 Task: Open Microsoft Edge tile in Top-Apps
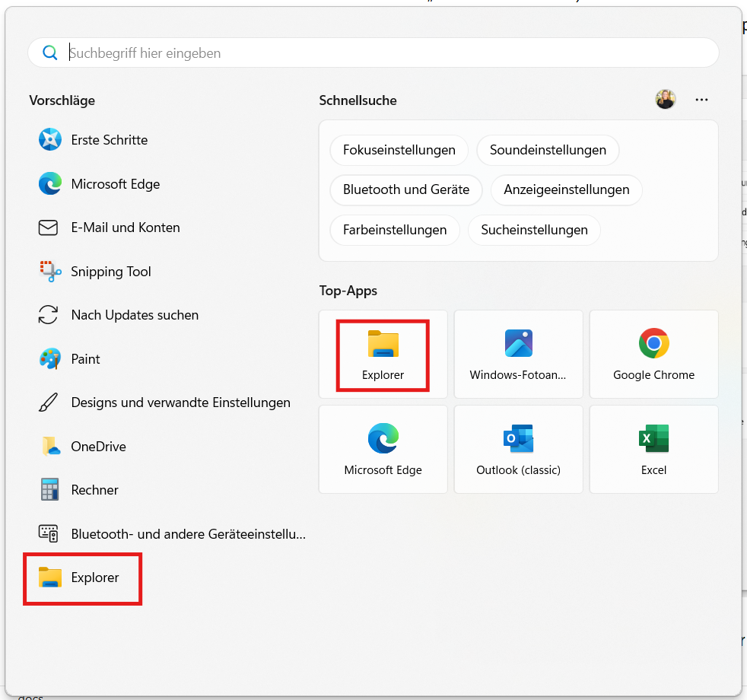coord(383,450)
